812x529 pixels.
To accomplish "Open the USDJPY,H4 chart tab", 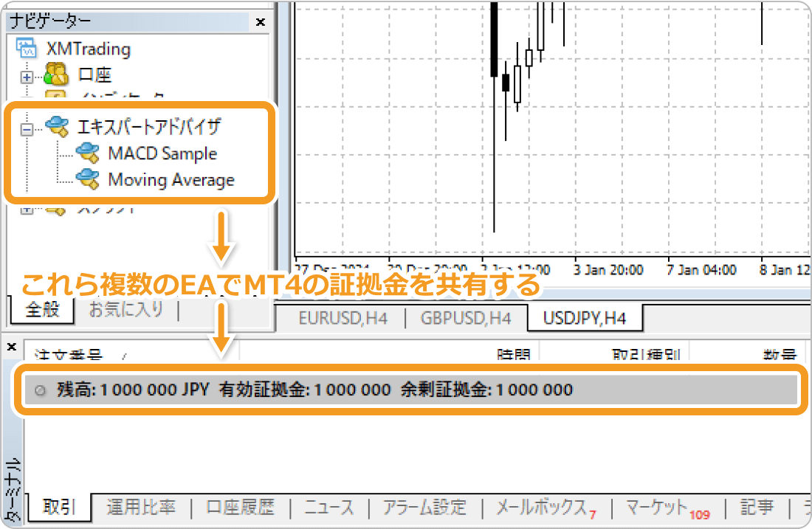I will [x=585, y=318].
